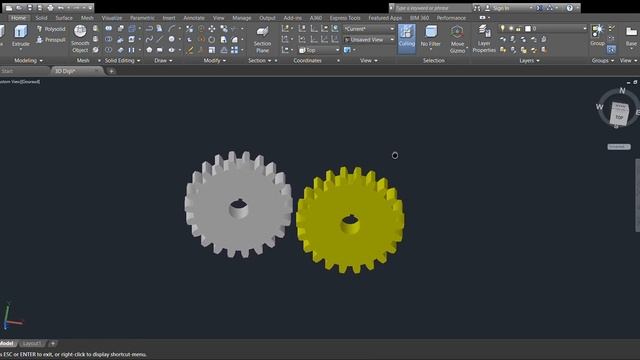Select the Extrude tool
Viewport: 640px width, 360px height.
click(x=20, y=36)
